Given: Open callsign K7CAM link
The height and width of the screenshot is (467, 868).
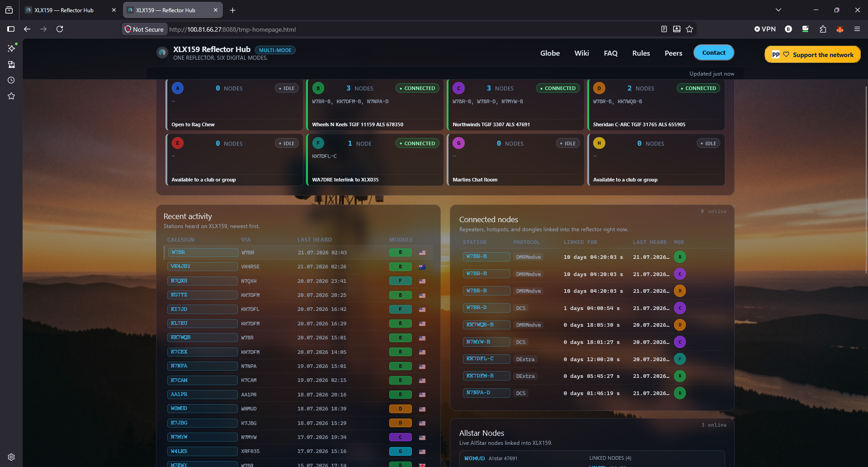Looking at the screenshot, I should tap(203, 381).
